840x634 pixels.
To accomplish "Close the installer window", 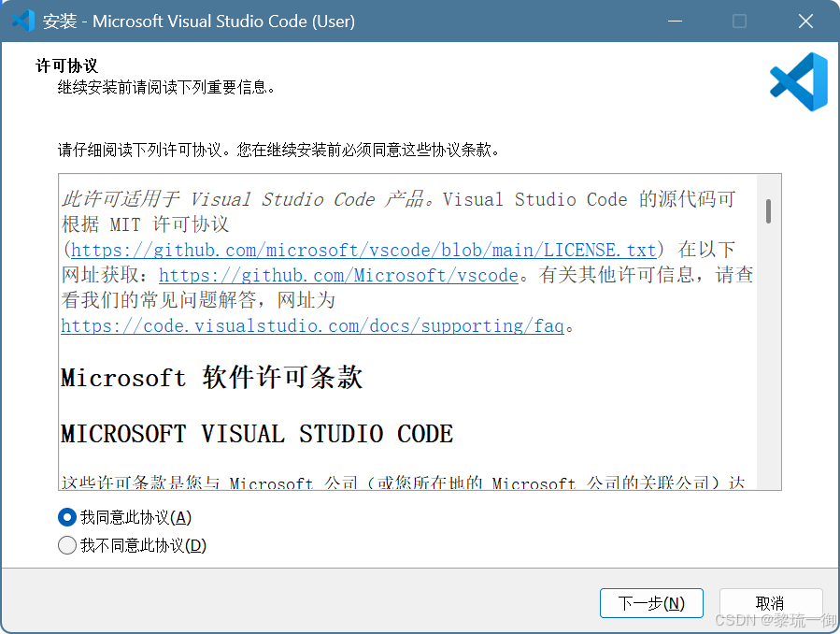I will pyautogui.click(x=805, y=22).
